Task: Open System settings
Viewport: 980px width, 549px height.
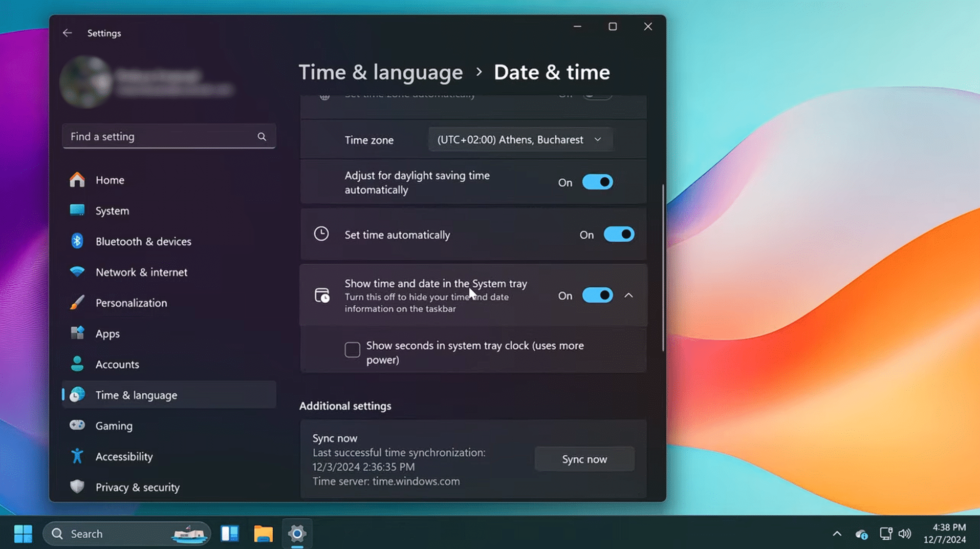Action: click(169, 210)
